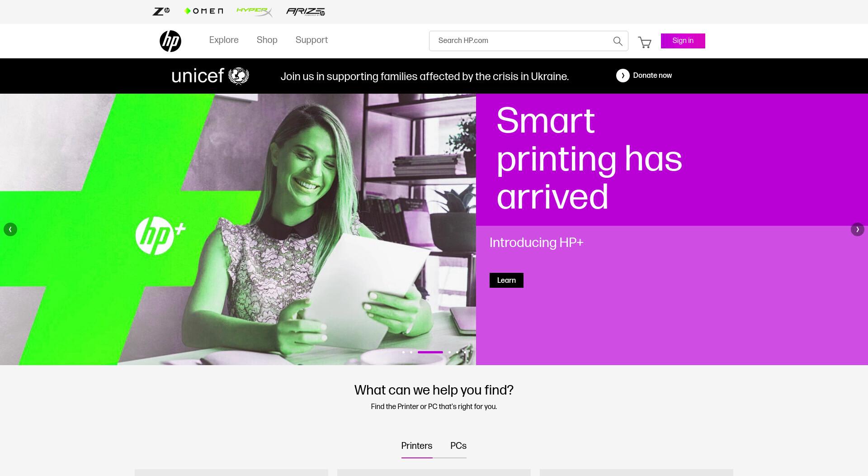Select the Printers tab
868x476 pixels.
pyautogui.click(x=417, y=446)
